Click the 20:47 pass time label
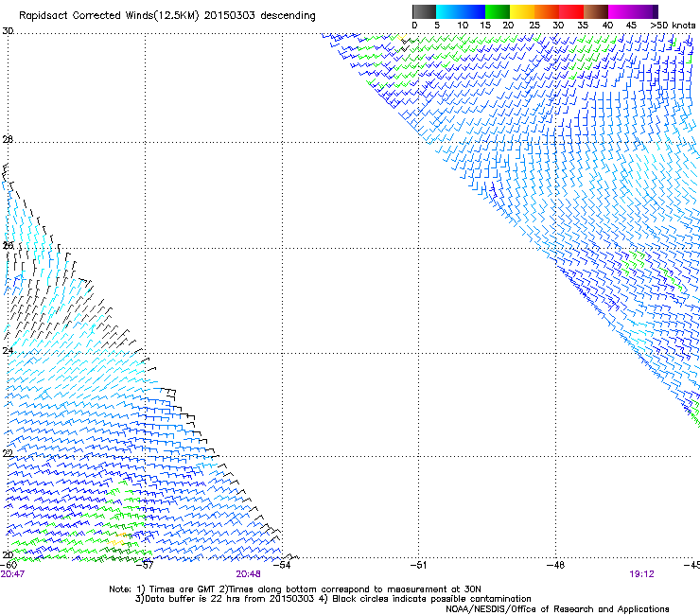Image resolution: width=700 pixels, height=615 pixels. 12,574
